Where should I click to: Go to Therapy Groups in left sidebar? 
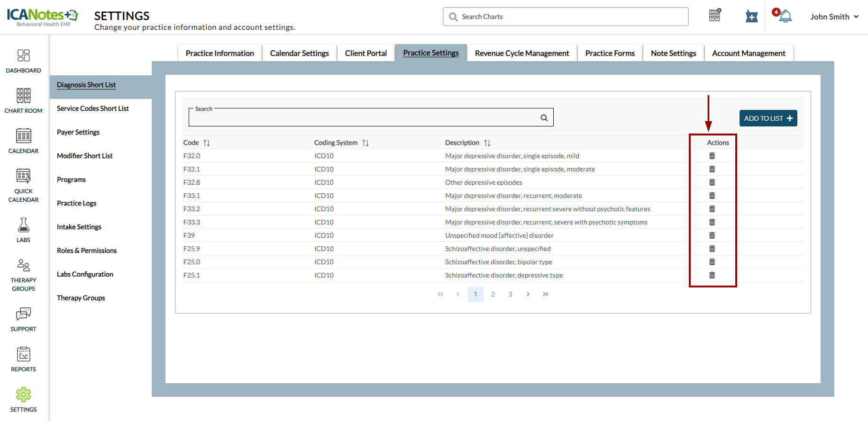(x=23, y=275)
